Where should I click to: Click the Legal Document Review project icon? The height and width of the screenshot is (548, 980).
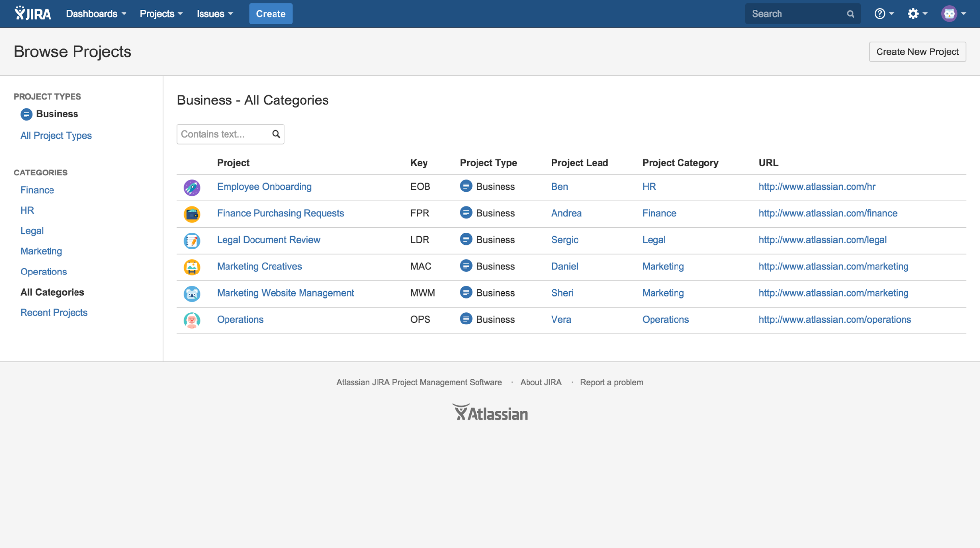[191, 240]
